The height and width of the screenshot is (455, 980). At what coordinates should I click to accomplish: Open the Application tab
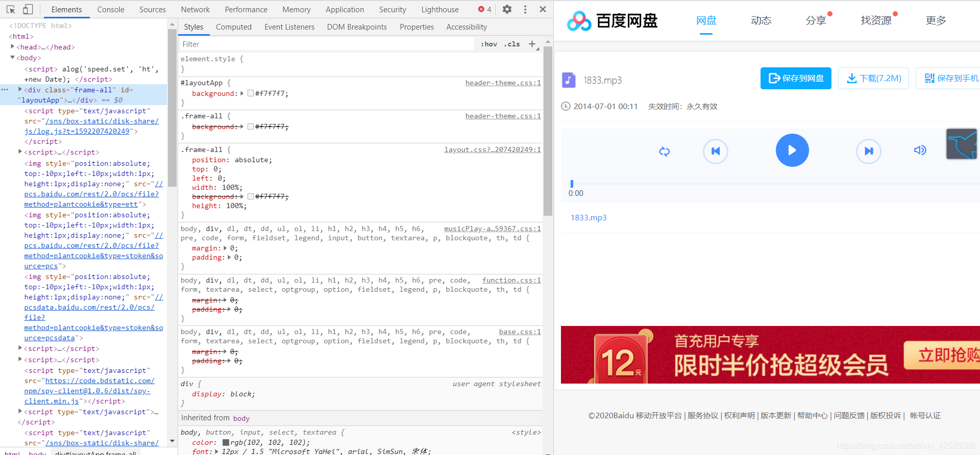click(x=345, y=9)
